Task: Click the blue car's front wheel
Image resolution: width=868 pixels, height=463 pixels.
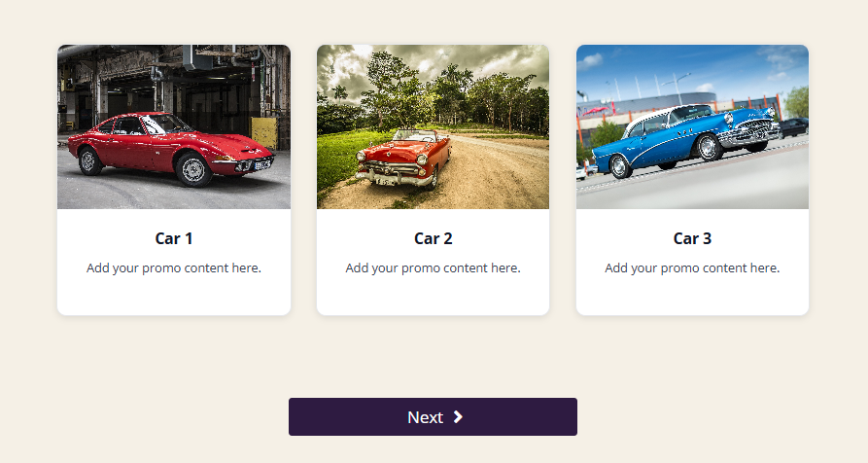Action: 709,147
